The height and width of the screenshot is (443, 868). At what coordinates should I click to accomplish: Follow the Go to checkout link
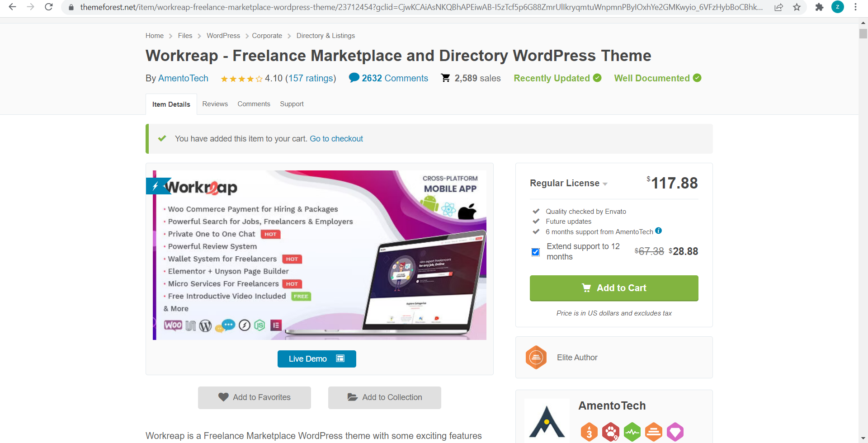coord(336,139)
